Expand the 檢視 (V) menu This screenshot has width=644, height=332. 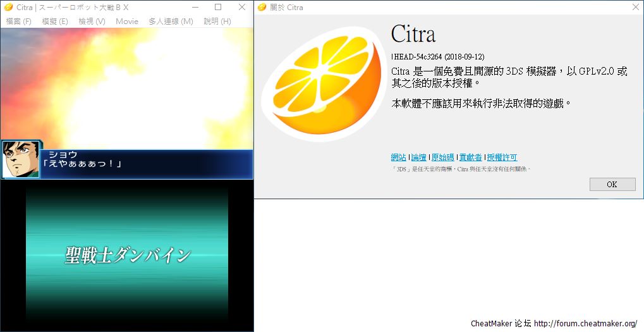[92, 22]
